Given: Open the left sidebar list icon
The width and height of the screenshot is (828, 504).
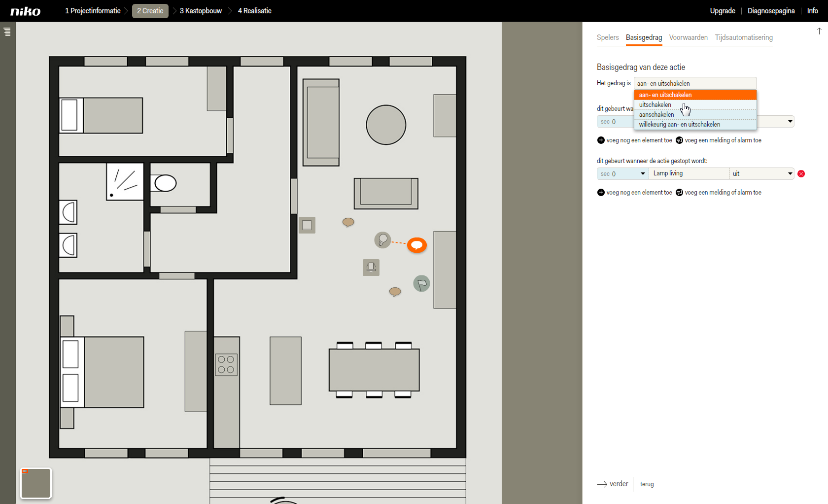Looking at the screenshot, I should coord(7,32).
